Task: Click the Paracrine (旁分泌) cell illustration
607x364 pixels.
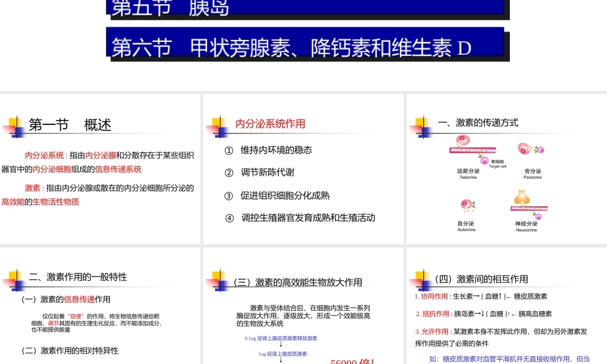Action: point(531,150)
